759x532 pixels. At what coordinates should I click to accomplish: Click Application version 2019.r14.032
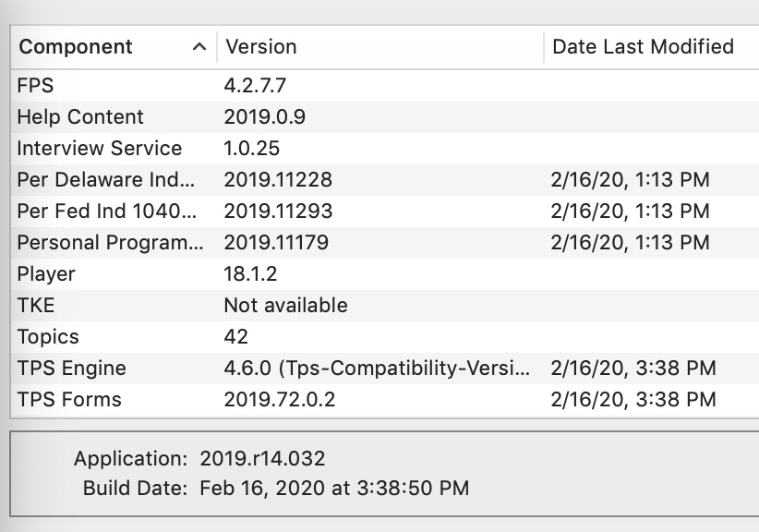(262, 459)
